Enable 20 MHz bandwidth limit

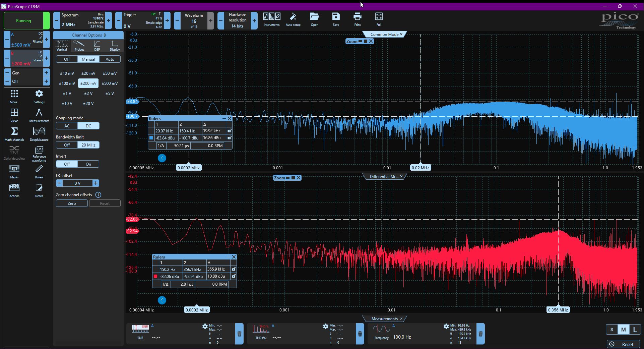click(88, 145)
